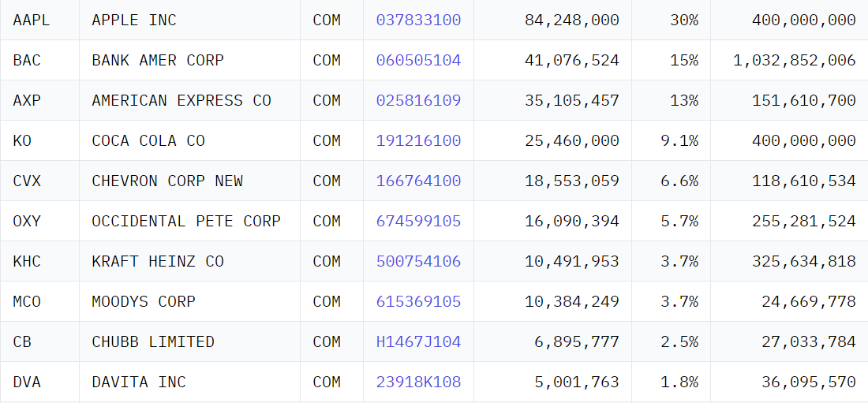868x403 pixels.
Task: Select share count 255,281,524
Action: (804, 221)
